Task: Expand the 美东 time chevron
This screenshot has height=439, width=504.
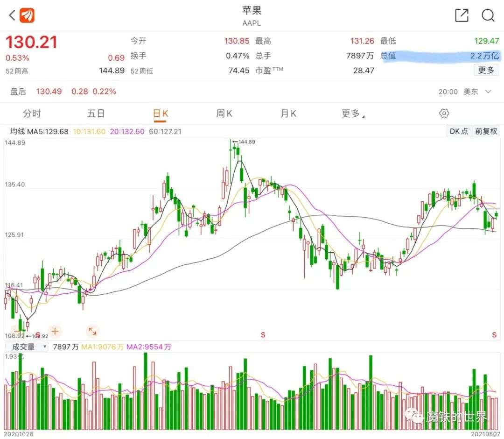Action: [488, 92]
